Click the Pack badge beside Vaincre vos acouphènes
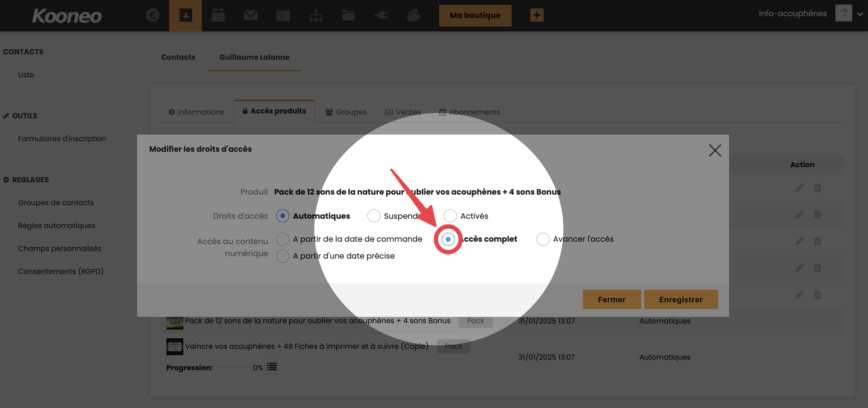 point(454,346)
